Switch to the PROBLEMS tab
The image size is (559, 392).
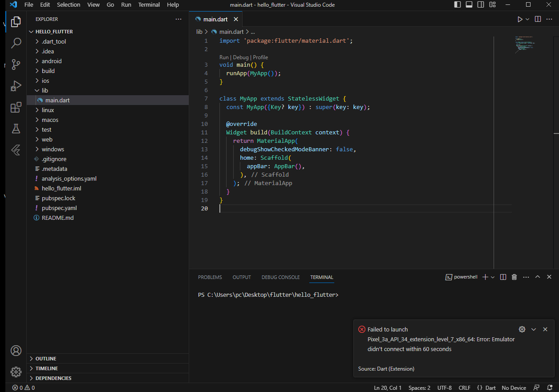pyautogui.click(x=210, y=277)
